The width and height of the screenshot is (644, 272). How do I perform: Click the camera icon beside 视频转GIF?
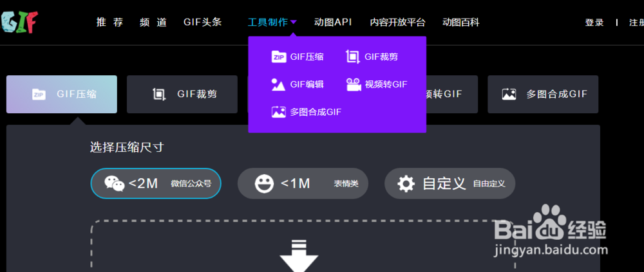pos(354,84)
